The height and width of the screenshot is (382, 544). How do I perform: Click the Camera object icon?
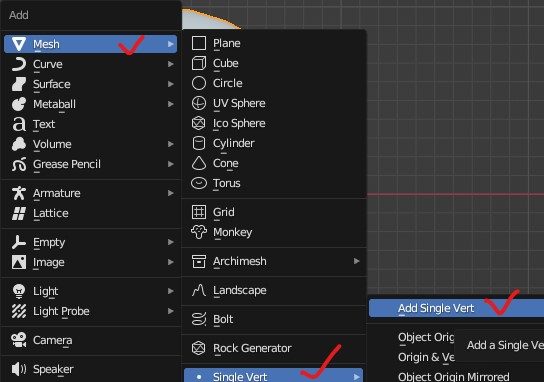click(x=19, y=340)
